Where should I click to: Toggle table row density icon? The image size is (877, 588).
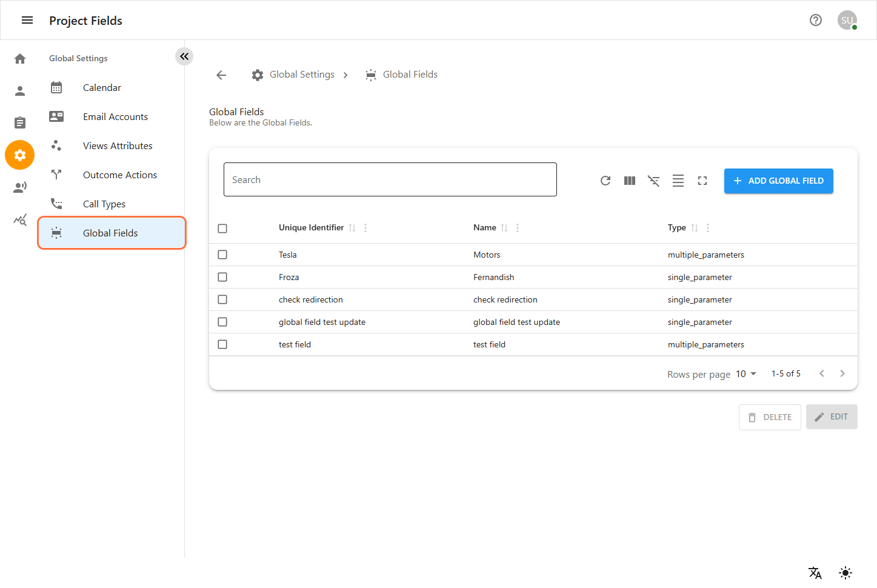pos(678,181)
